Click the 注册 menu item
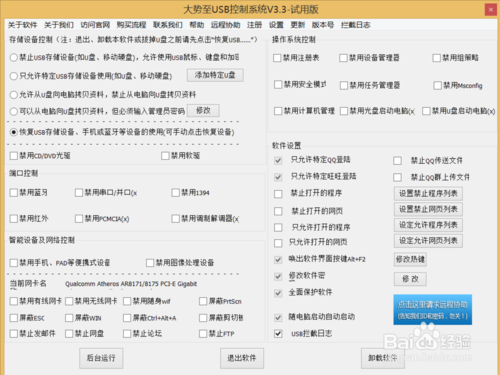 point(254,25)
